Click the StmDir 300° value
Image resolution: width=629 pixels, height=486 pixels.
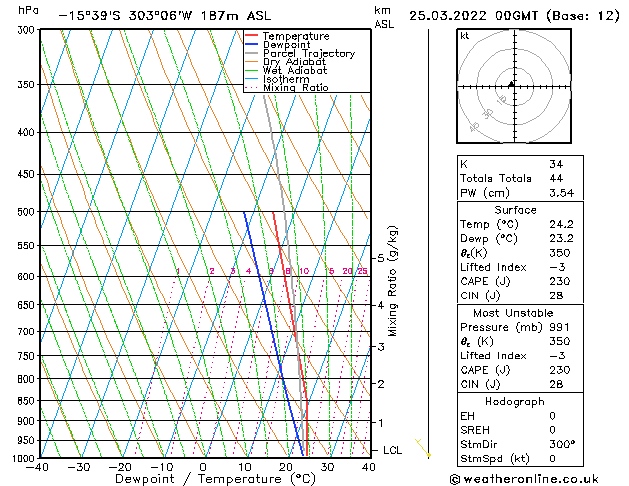(562, 444)
